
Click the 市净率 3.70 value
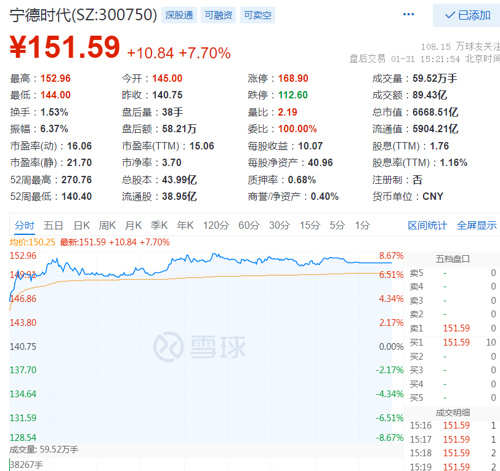coord(172,163)
